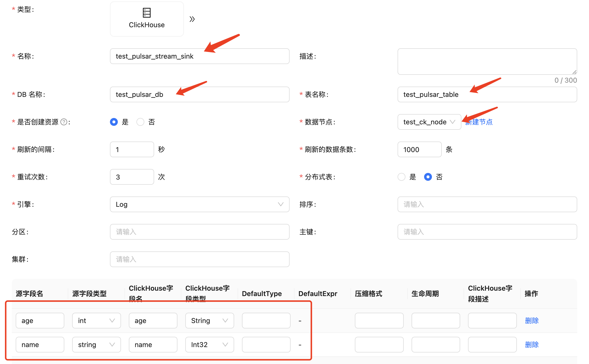The image size is (589, 364).
Task: Focus the 分区 input field
Action: click(200, 232)
